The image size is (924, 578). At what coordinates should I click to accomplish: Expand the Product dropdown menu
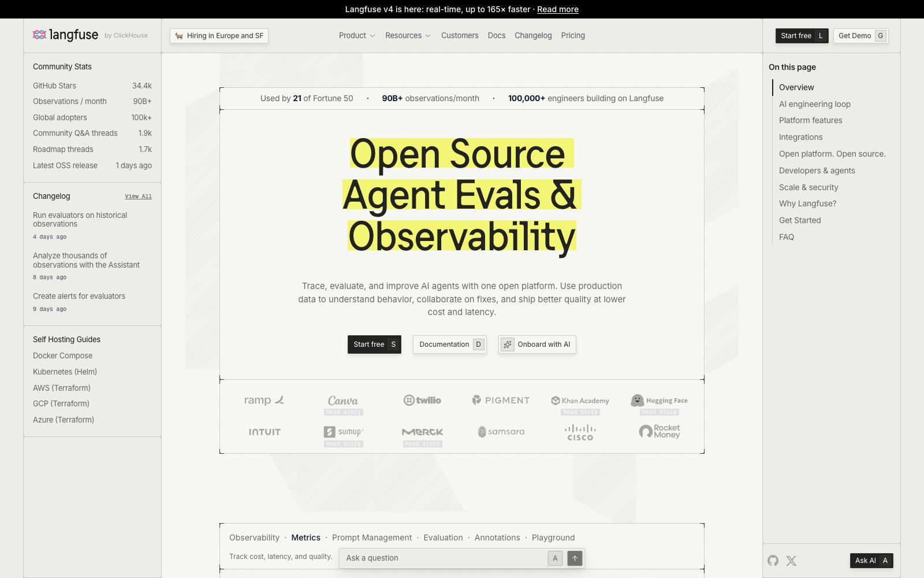point(357,35)
